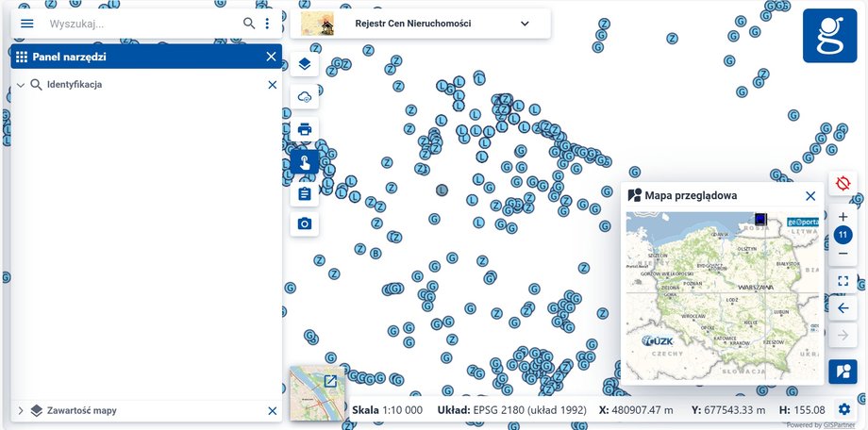Click the red locate-position button
This screenshot has height=430, width=868.
(x=843, y=183)
